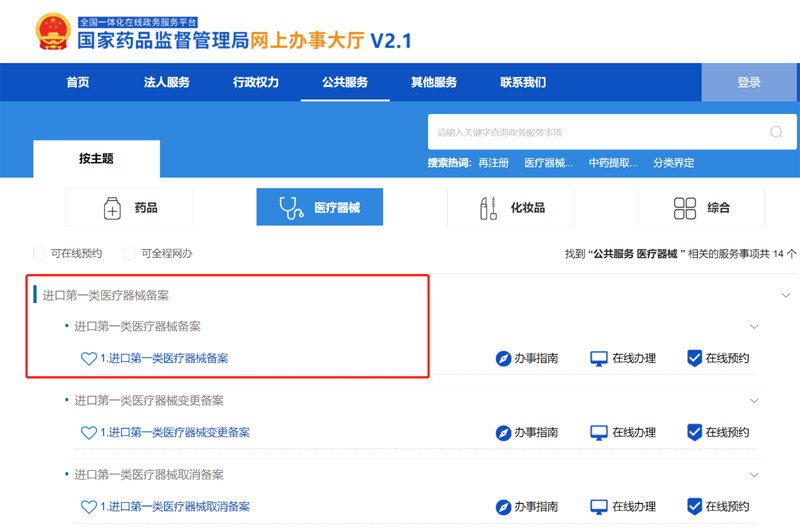Image resolution: width=800 pixels, height=528 pixels.
Task: Click the 登录 login button
Action: (x=748, y=83)
